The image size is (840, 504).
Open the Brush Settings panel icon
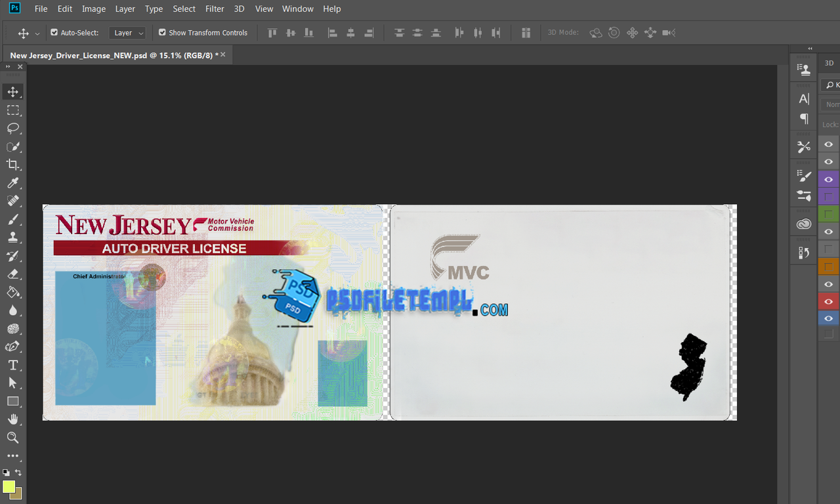click(x=804, y=195)
